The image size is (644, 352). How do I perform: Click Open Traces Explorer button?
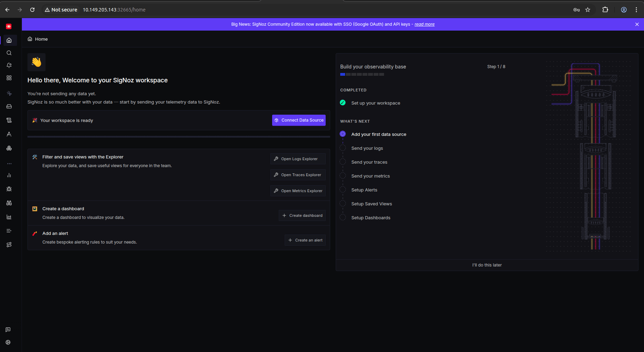click(298, 175)
